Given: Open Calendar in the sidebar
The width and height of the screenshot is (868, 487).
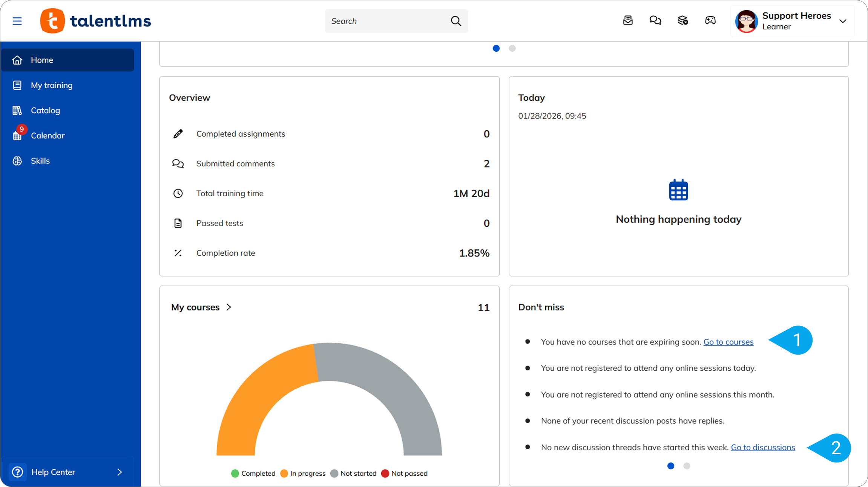Looking at the screenshot, I should pos(48,135).
